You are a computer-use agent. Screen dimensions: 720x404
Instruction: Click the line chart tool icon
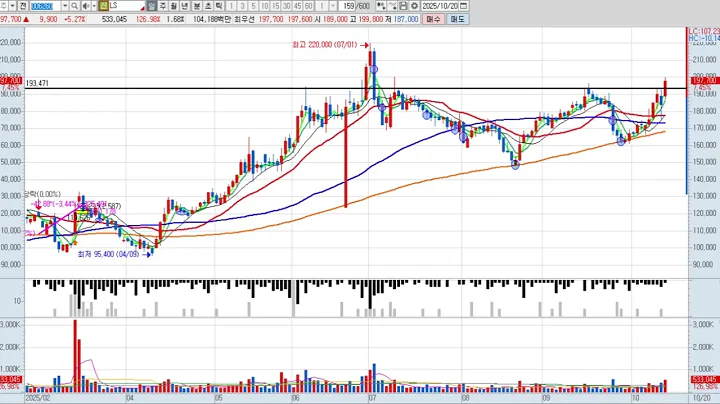[392, 6]
